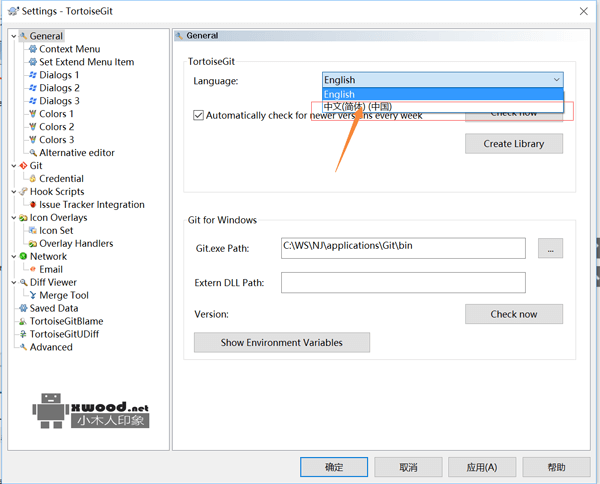Image resolution: width=600 pixels, height=484 pixels.
Task: Collapse the General tree node
Action: click(x=13, y=37)
